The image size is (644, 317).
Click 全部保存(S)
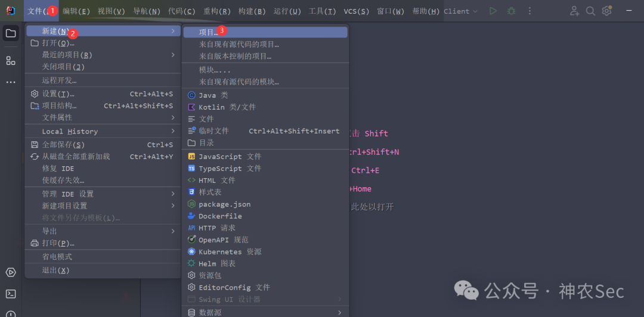(x=103, y=145)
